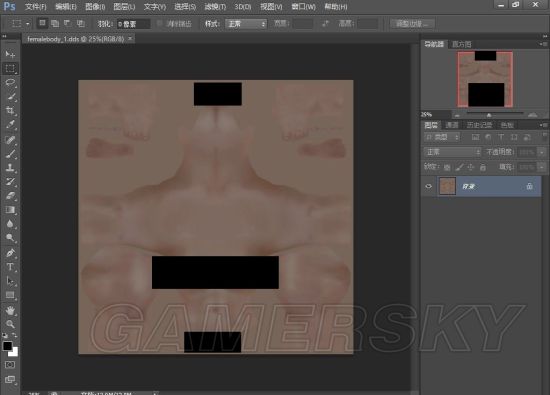Select the Eyedropper tool
Image resolution: width=550 pixels, height=395 pixels.
10,125
